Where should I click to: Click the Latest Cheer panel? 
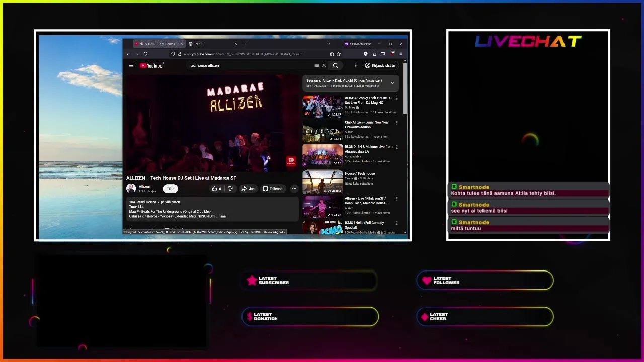point(485,317)
